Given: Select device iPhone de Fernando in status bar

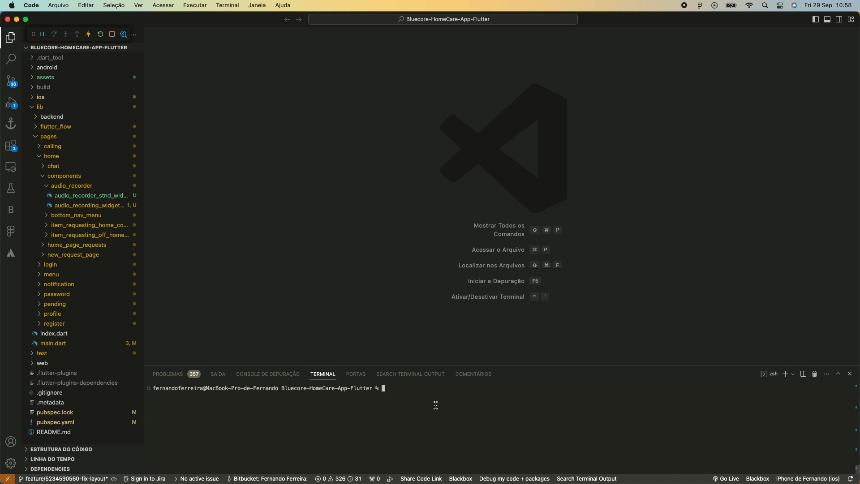Looking at the screenshot, I should click(x=808, y=479).
